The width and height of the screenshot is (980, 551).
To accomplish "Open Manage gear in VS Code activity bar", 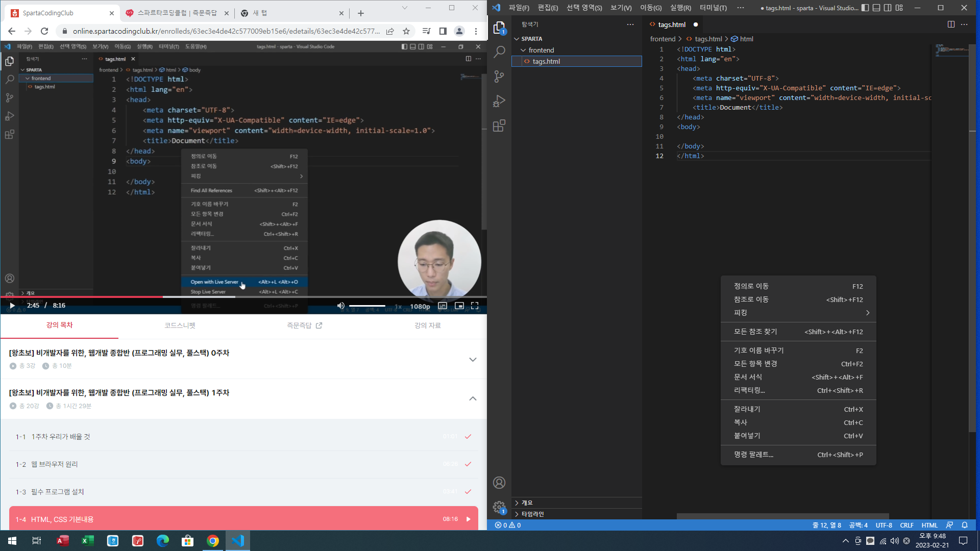I will click(499, 507).
